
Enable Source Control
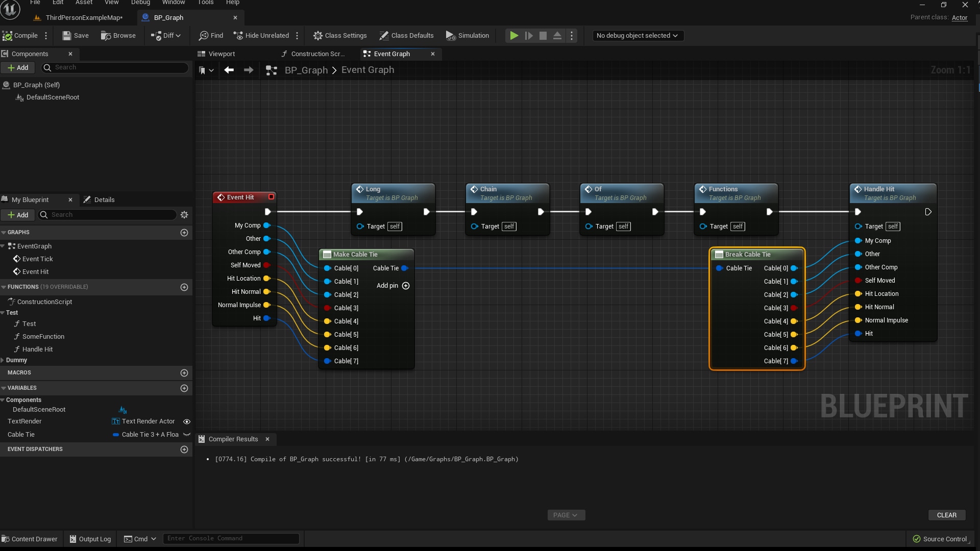coord(941,539)
